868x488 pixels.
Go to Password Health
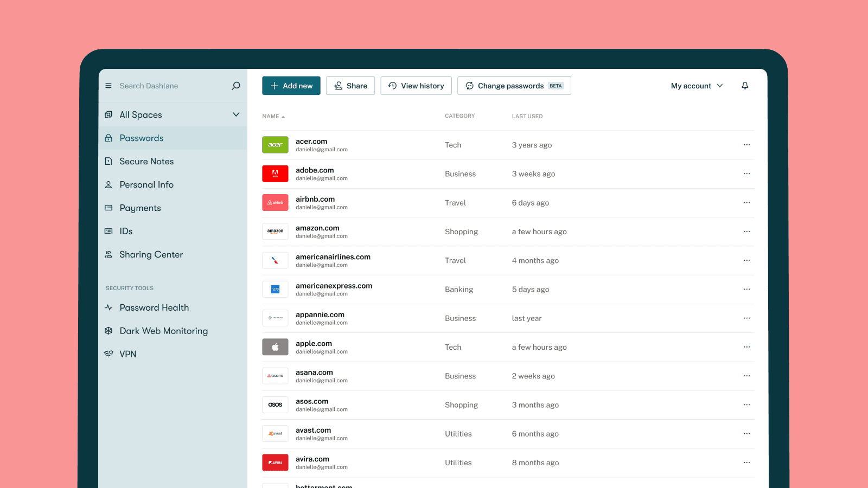154,307
